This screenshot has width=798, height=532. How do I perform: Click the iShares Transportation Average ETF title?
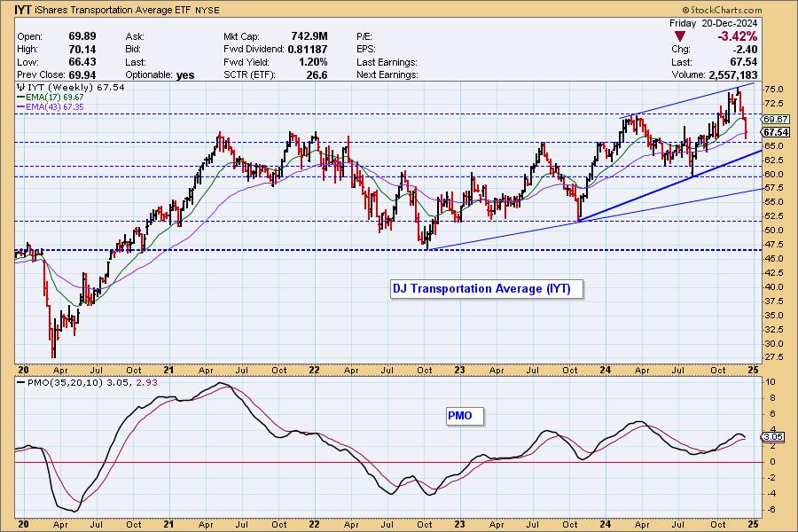pyautogui.click(x=113, y=10)
